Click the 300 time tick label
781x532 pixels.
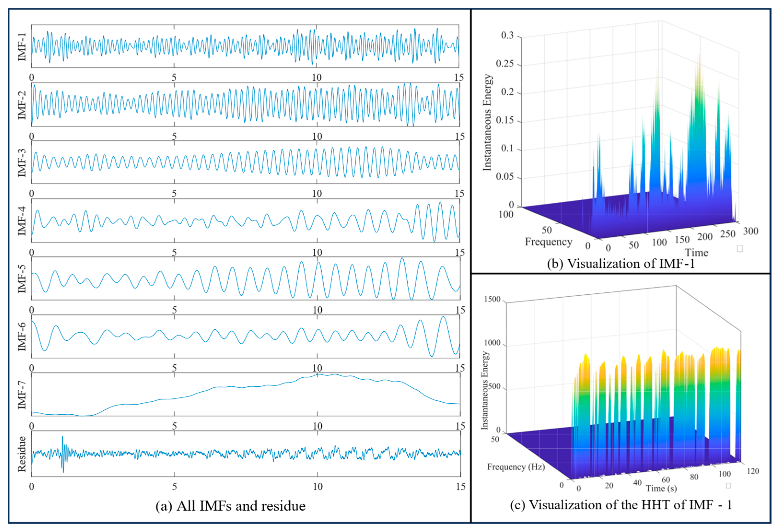(751, 231)
